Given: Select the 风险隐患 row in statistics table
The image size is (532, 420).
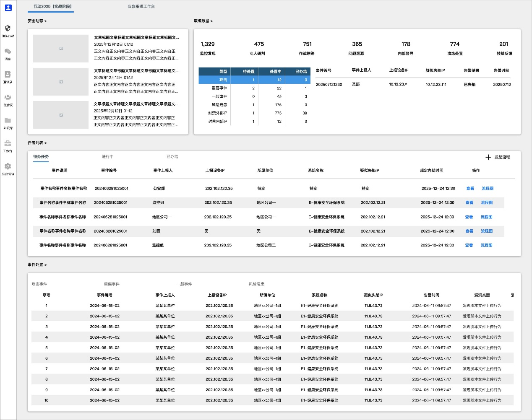Looking at the screenshot, I should coord(219,105).
